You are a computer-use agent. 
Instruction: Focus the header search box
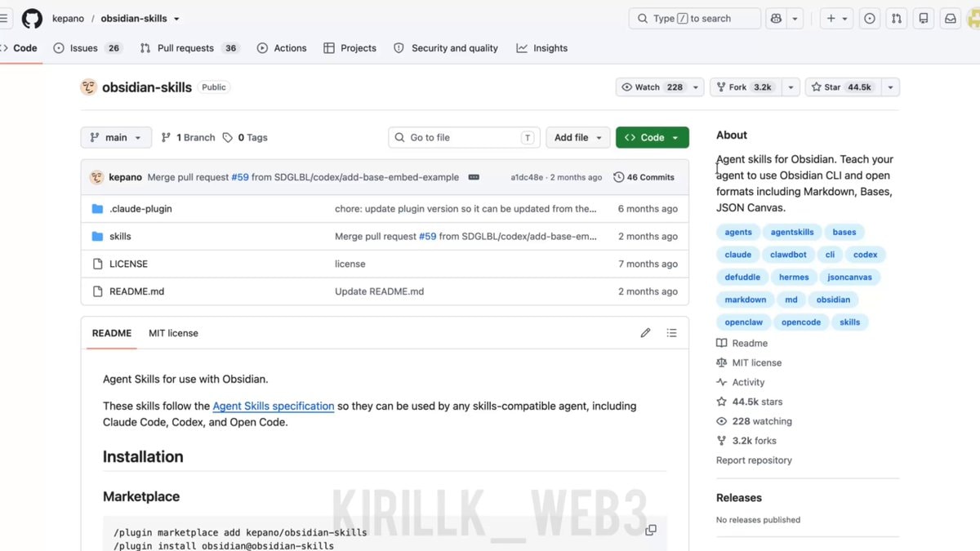tap(694, 18)
